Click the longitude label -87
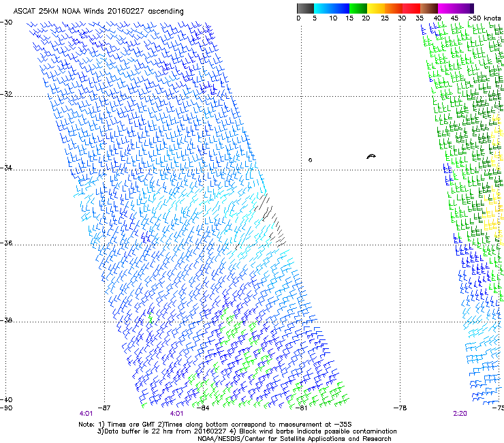Image resolution: width=504 pixels, height=443 pixels. tap(104, 408)
